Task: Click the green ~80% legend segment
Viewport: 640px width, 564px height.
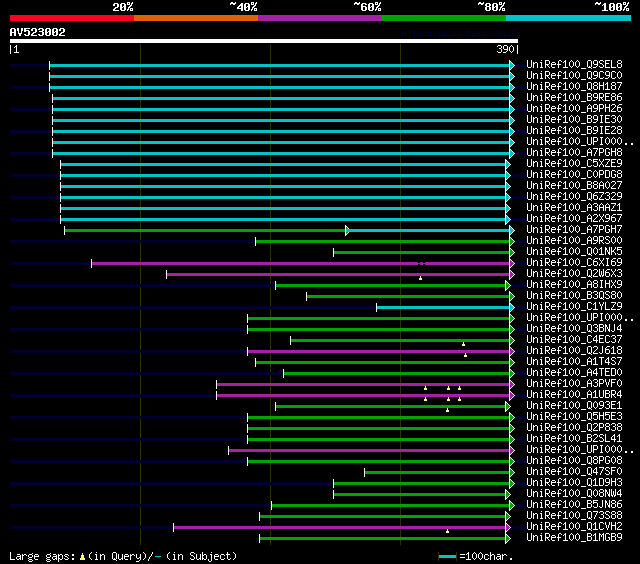Action: (444, 18)
